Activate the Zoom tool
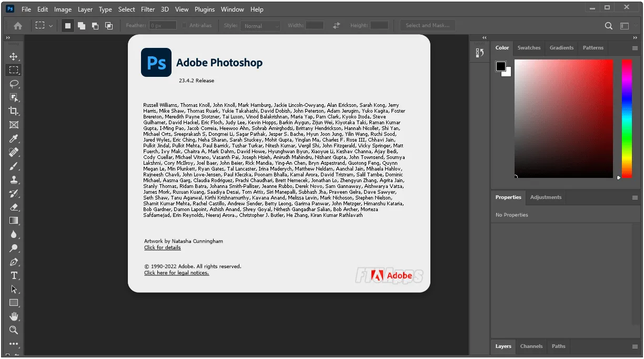644x359 pixels. coord(14,330)
